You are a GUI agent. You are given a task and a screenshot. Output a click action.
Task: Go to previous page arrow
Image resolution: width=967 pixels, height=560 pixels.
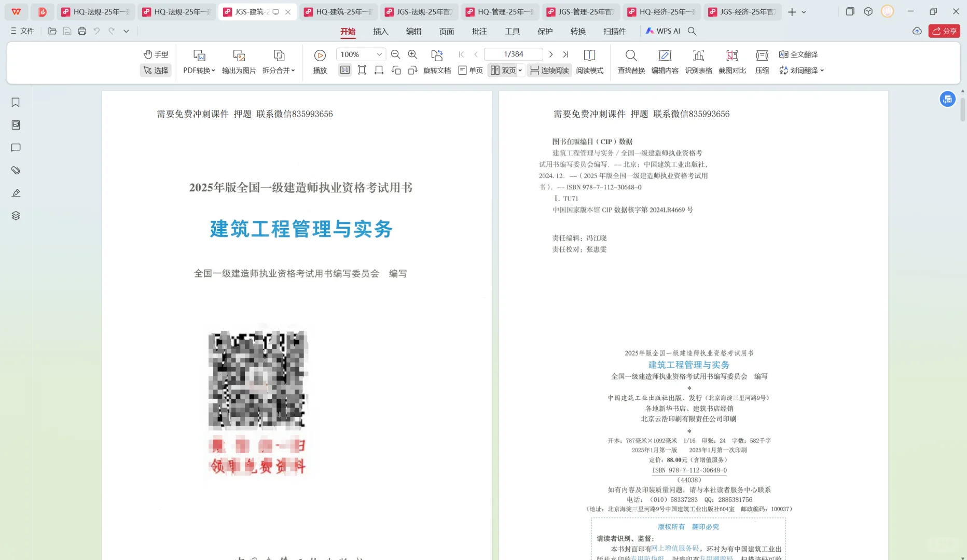(476, 54)
